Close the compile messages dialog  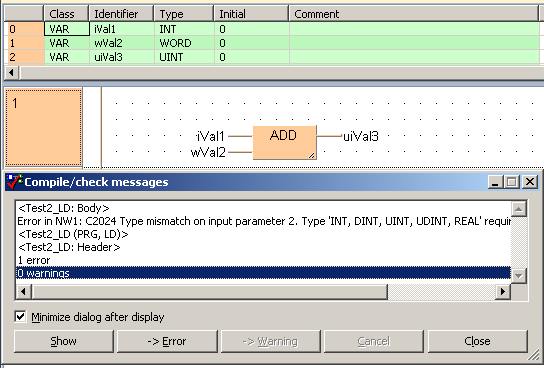[478, 341]
